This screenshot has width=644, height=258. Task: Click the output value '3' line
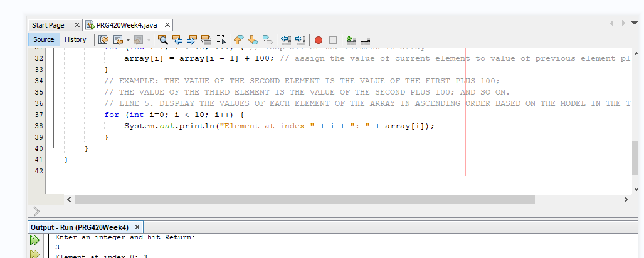pyautogui.click(x=57, y=247)
